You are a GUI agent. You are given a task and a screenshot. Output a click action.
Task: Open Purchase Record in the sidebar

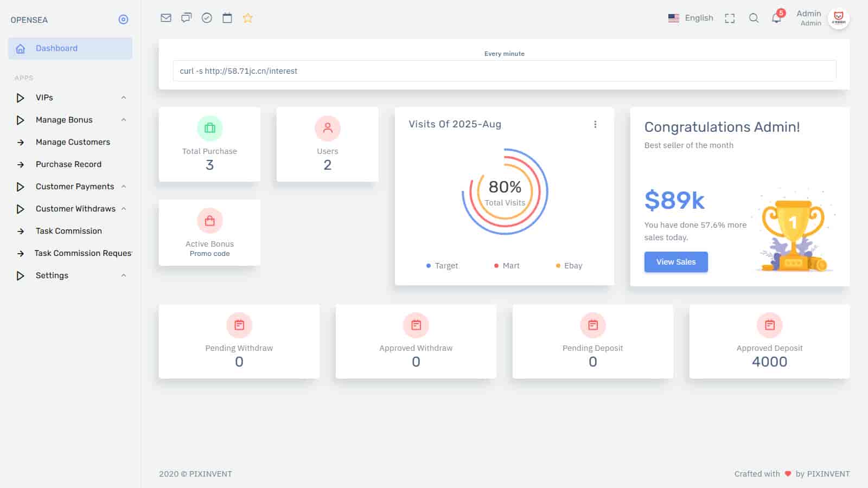click(68, 164)
